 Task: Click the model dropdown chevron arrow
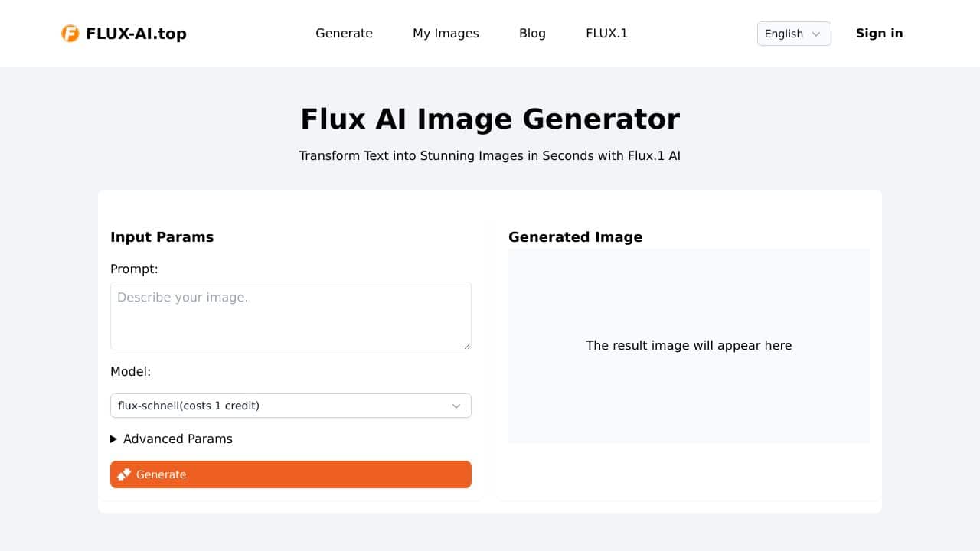456,406
